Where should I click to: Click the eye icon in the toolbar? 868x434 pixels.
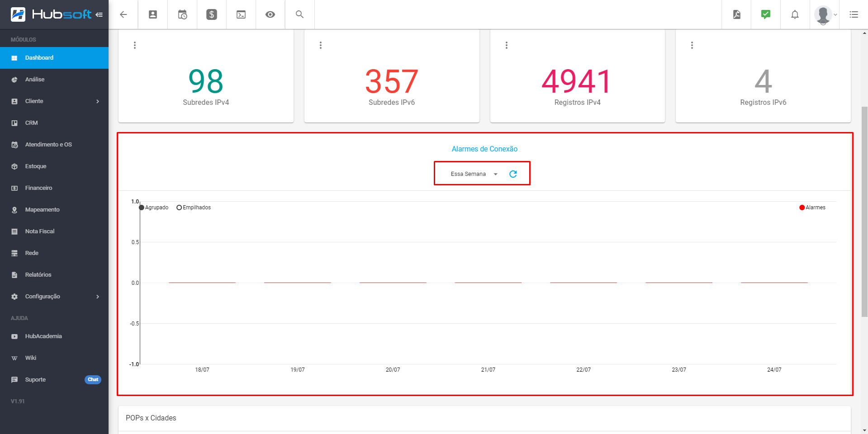tap(270, 14)
